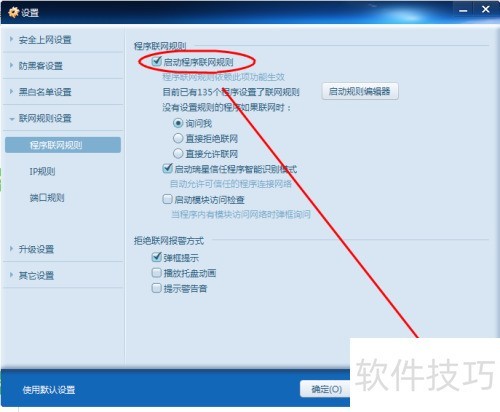Expand arrow beside 安全上网设置

(x=11, y=39)
